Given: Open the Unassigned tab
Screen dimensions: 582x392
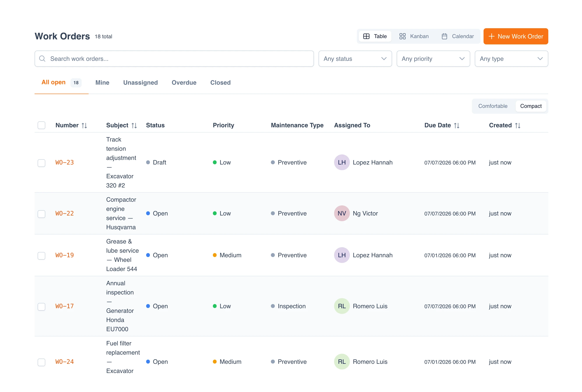Looking at the screenshot, I should [x=140, y=82].
